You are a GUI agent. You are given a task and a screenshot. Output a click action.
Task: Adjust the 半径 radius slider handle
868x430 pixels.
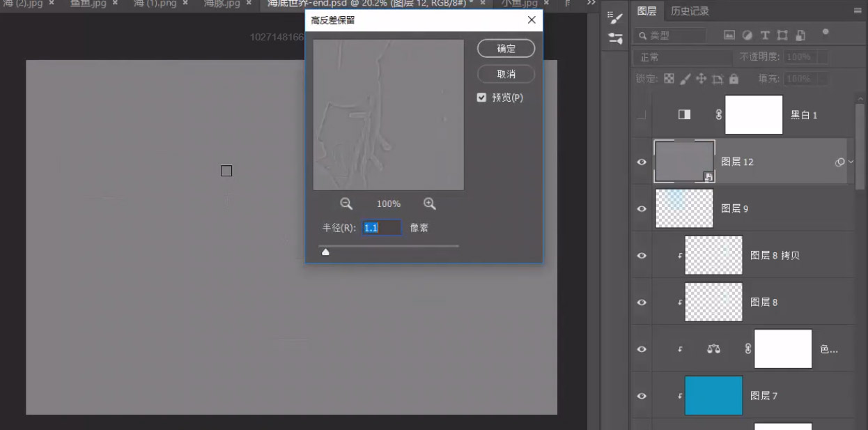point(325,252)
